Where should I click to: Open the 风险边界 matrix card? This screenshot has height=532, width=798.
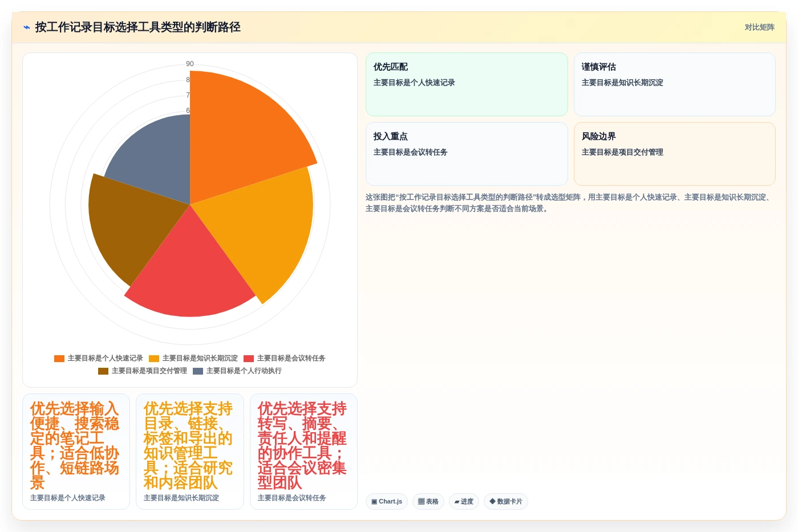coord(675,154)
